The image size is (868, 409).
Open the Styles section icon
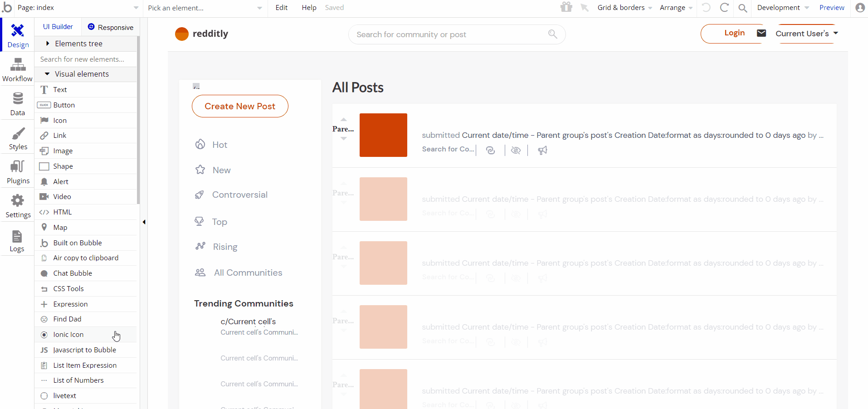point(18,138)
